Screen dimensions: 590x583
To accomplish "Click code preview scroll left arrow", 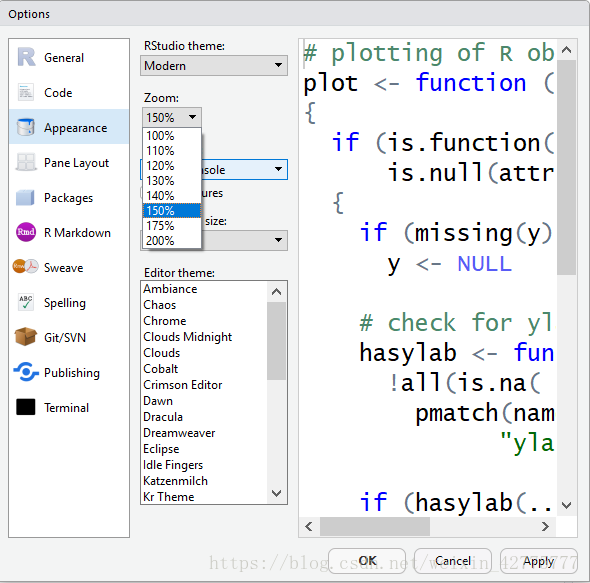I will pos(309,526).
